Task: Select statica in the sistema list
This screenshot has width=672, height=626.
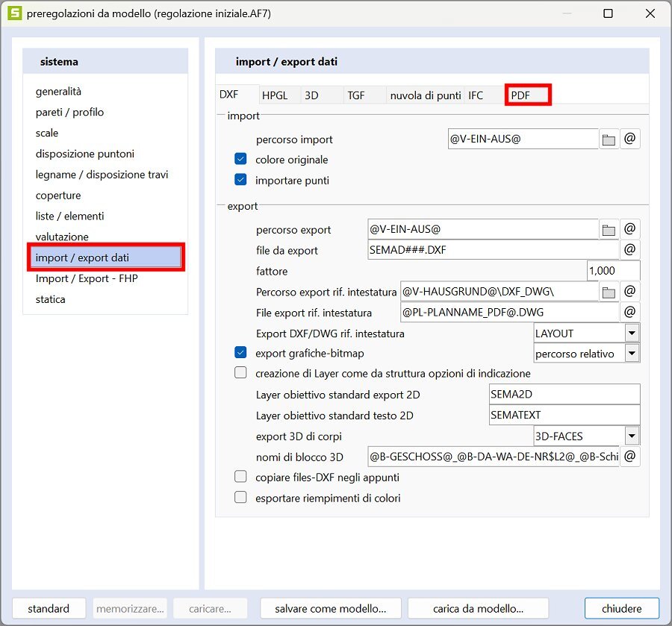Action: [x=51, y=299]
